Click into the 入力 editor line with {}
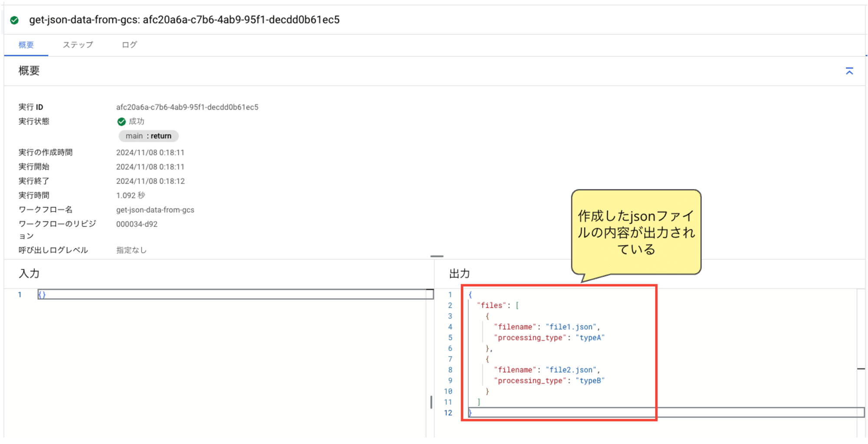The width and height of the screenshot is (868, 444). (235, 295)
